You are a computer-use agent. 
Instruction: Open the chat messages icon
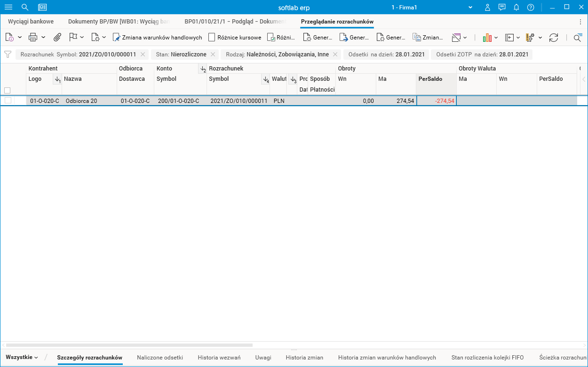coord(502,7)
